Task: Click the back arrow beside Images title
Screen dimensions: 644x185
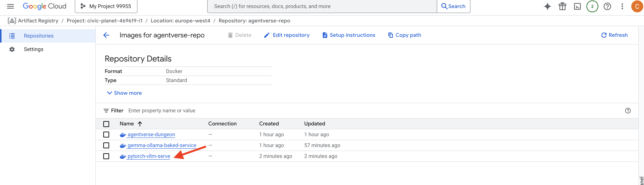Action: [x=106, y=35]
